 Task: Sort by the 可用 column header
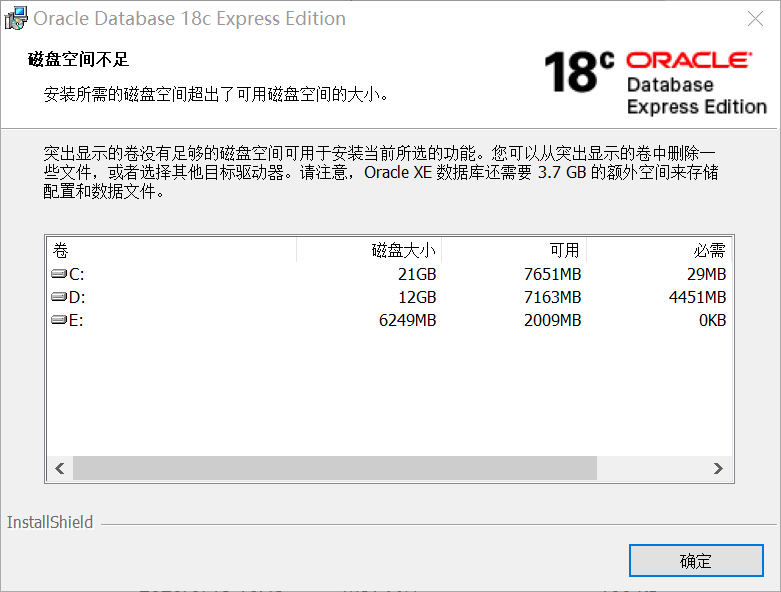(514, 250)
